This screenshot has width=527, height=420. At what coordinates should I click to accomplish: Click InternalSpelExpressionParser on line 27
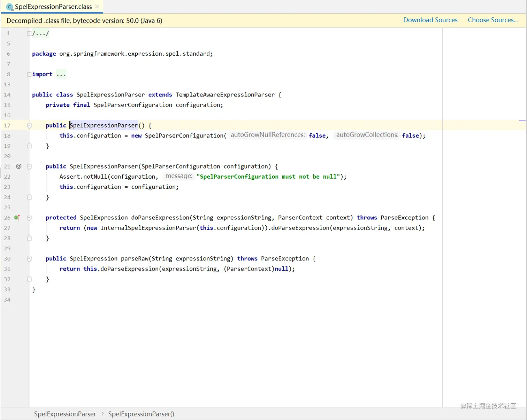(x=148, y=228)
